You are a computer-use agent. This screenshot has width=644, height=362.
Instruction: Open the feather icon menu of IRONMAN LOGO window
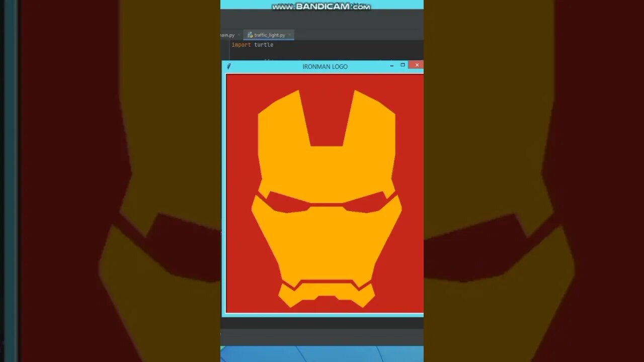tap(229, 66)
